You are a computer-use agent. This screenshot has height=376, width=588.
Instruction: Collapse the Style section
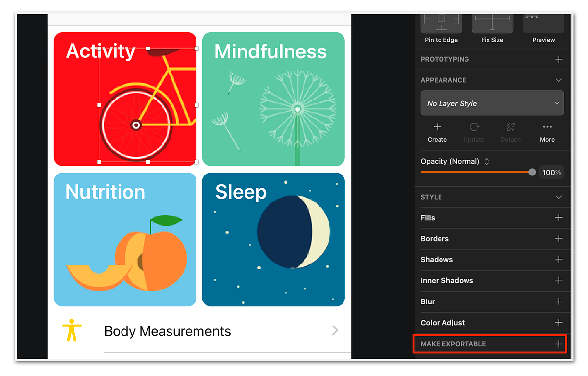[558, 197]
